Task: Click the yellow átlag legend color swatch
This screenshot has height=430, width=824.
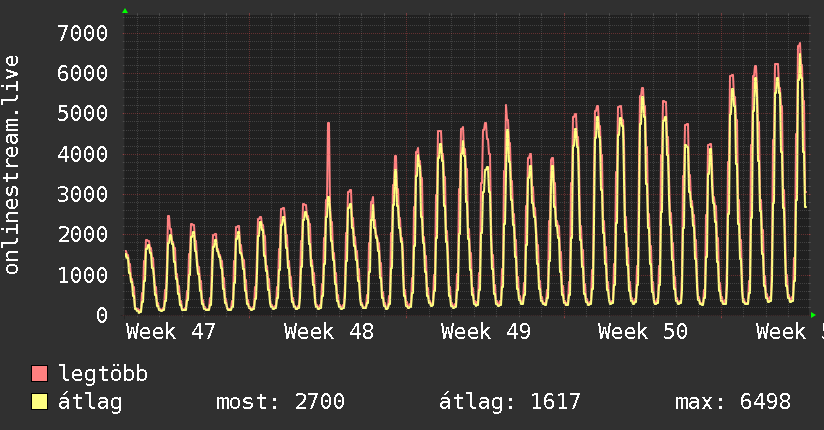Action: coord(40,402)
